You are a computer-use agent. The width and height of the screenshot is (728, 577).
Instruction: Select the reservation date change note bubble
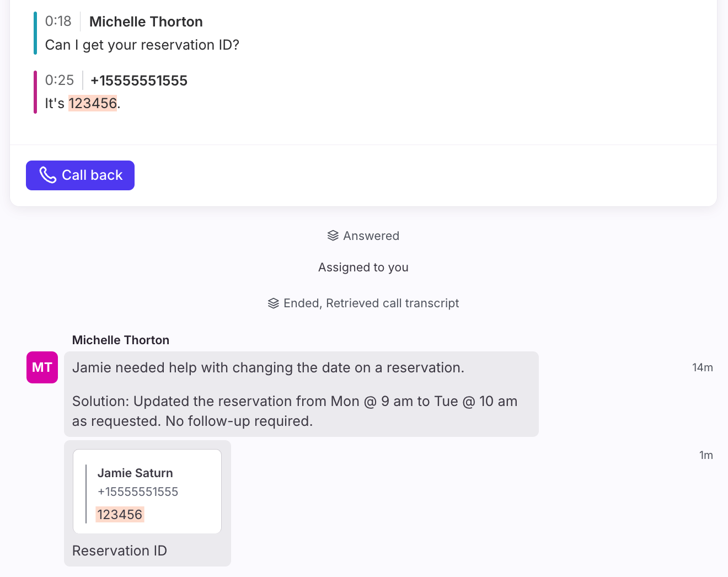click(301, 394)
